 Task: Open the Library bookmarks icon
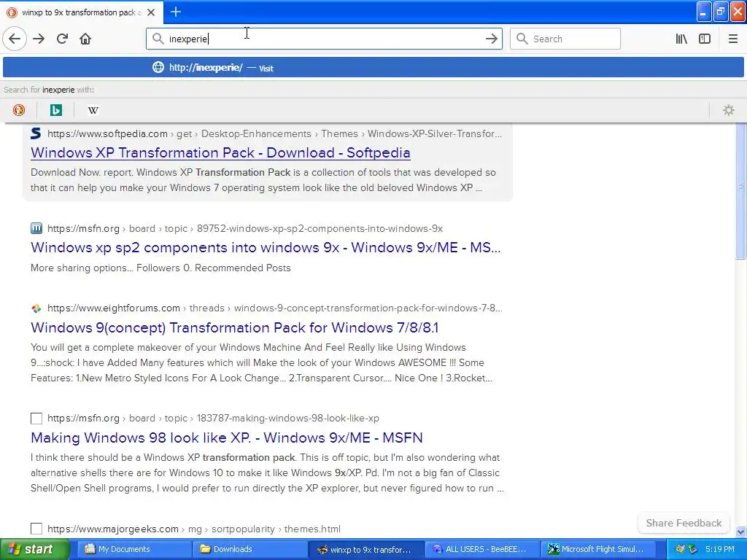click(681, 39)
